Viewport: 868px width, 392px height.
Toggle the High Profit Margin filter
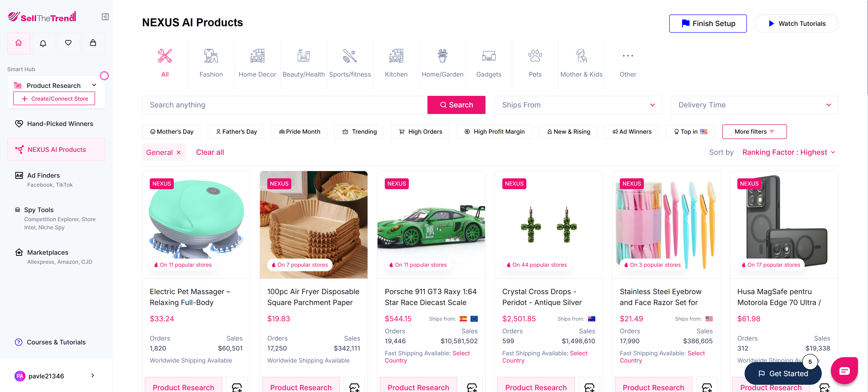494,132
